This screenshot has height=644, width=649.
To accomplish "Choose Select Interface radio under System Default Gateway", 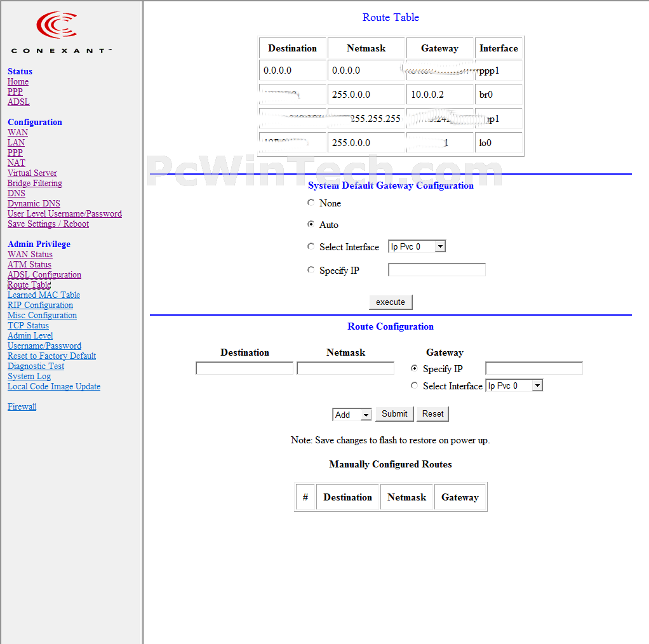I will click(x=311, y=246).
